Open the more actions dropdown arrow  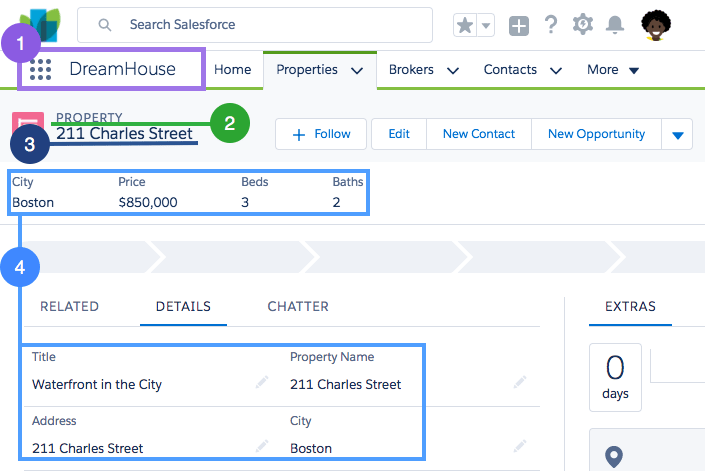point(678,134)
